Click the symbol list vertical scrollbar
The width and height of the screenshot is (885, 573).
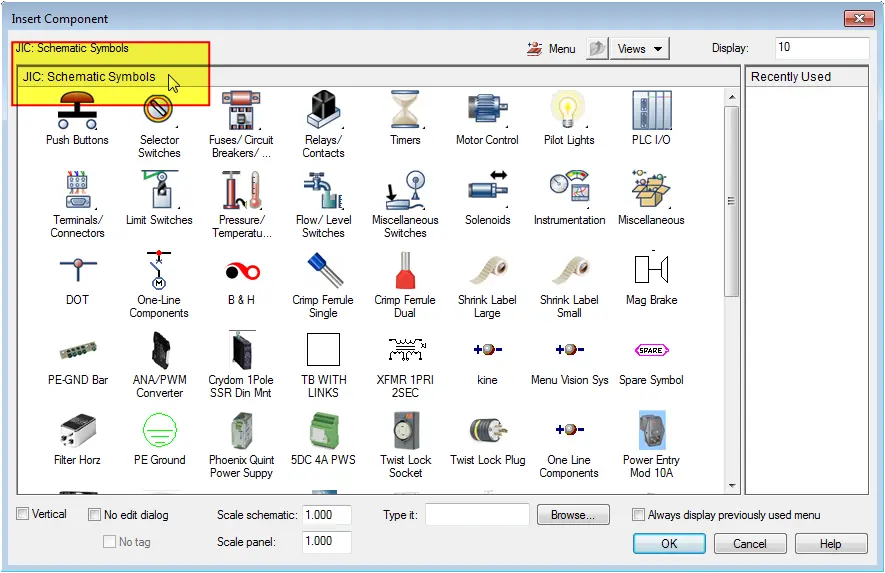point(733,200)
